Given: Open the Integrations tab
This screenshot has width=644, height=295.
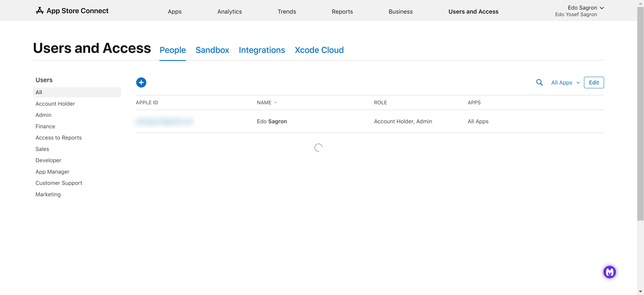Looking at the screenshot, I should click(x=262, y=50).
